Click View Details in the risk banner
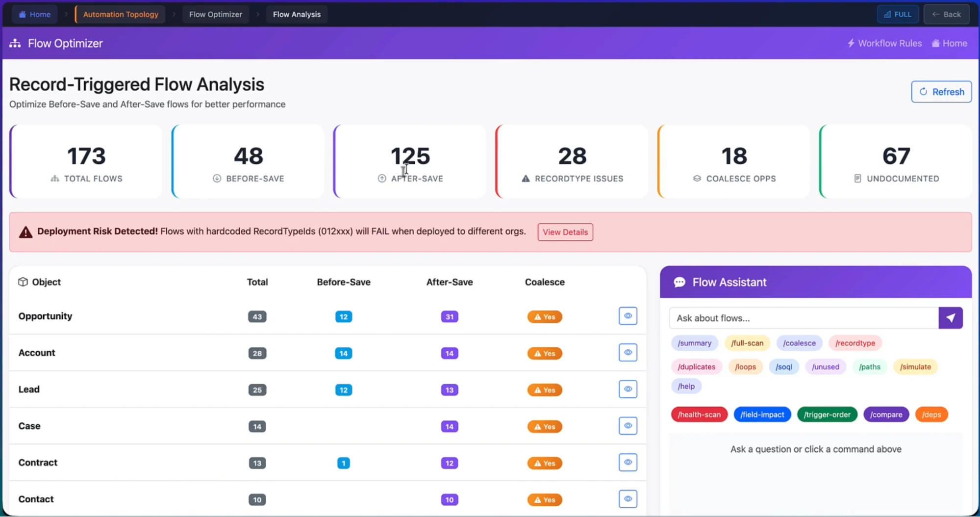Viewport: 980px width, 517px height. click(565, 232)
